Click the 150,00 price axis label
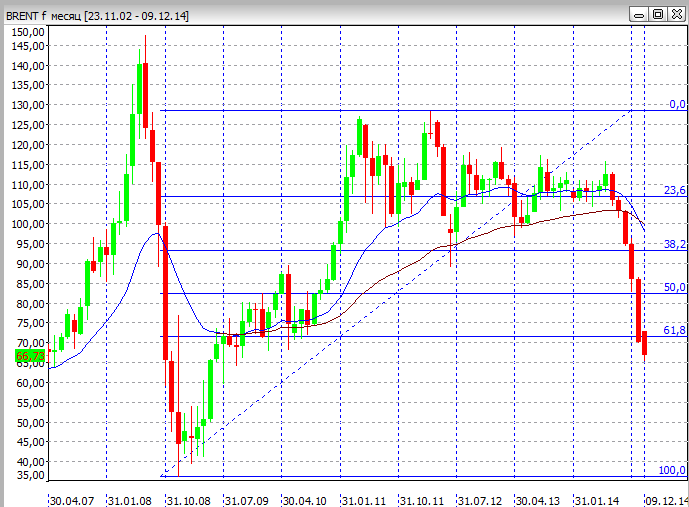689x507 pixels. click(x=27, y=32)
